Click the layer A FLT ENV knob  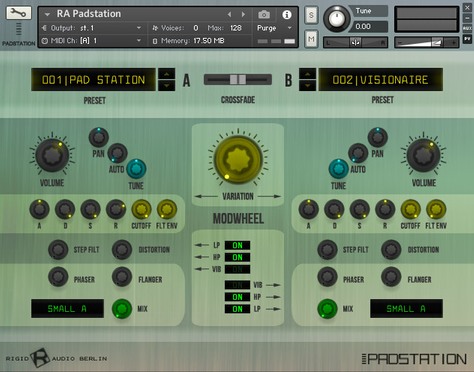coord(167,209)
